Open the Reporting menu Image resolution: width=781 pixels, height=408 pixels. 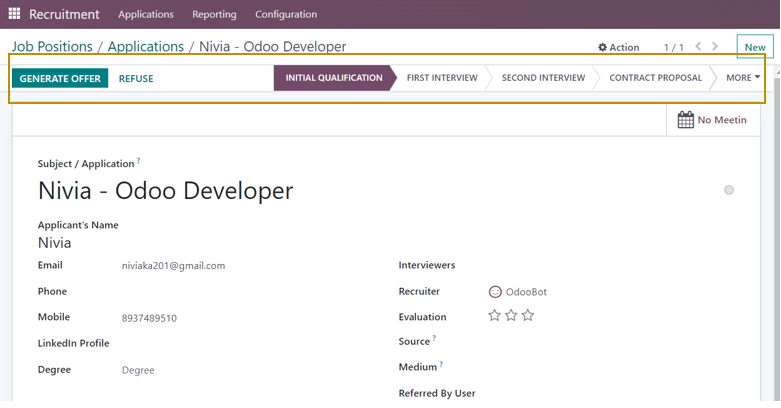point(214,14)
